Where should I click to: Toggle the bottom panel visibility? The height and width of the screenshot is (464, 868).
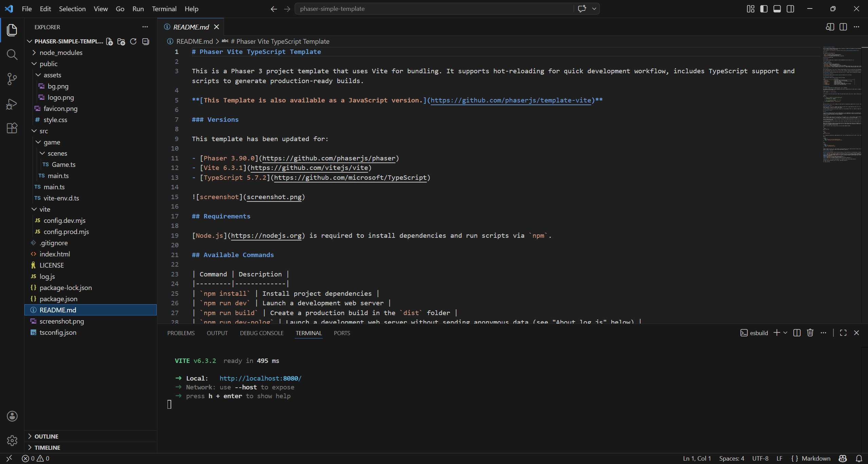777,9
